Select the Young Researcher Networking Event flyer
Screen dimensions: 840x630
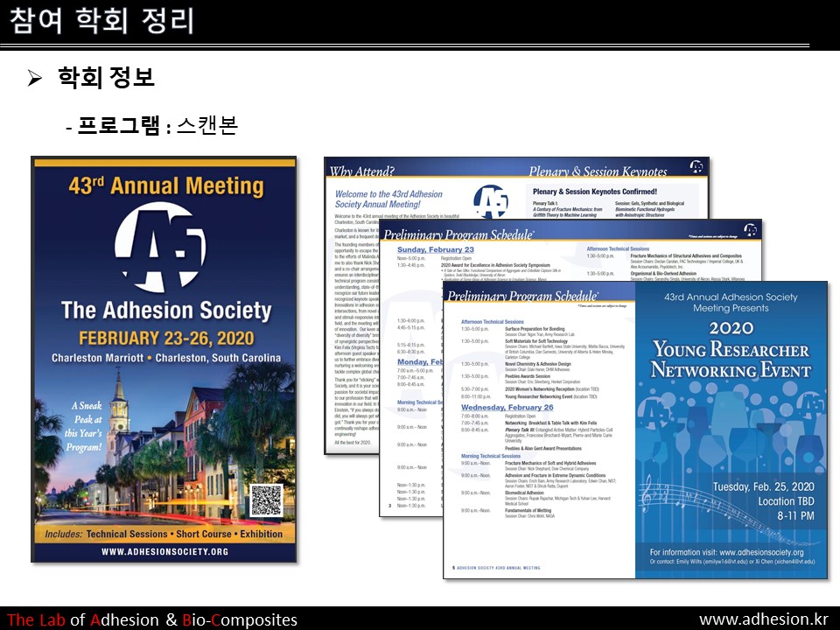[731, 430]
